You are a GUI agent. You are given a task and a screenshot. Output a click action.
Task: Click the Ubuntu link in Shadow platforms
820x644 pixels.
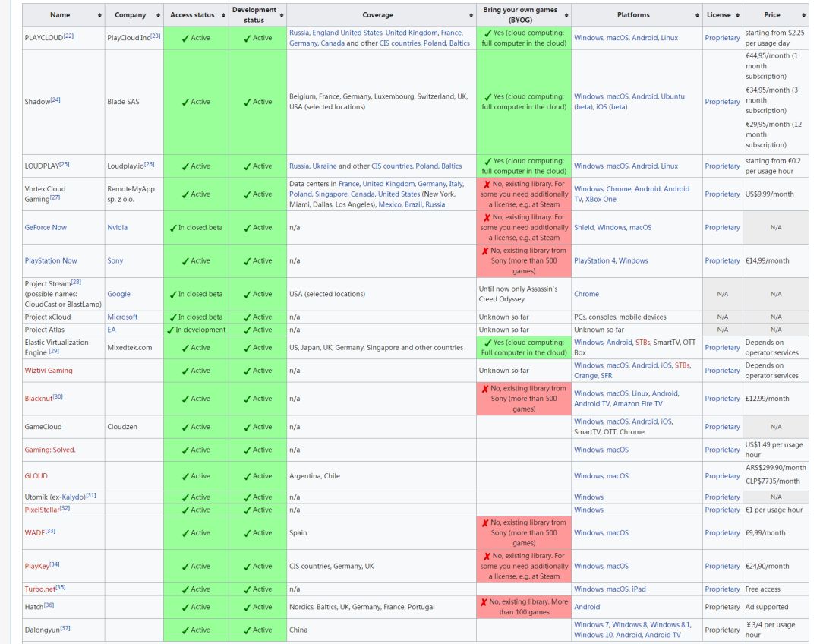673,96
